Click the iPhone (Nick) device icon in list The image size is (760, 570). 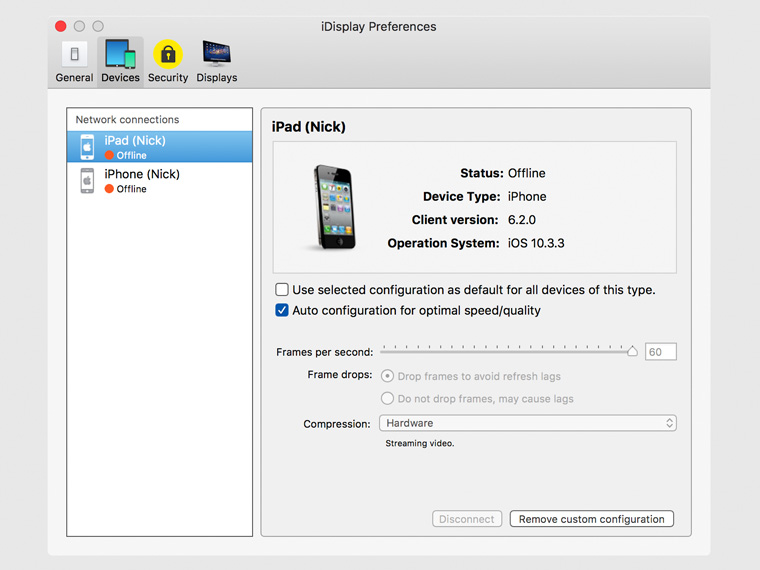pyautogui.click(x=88, y=180)
